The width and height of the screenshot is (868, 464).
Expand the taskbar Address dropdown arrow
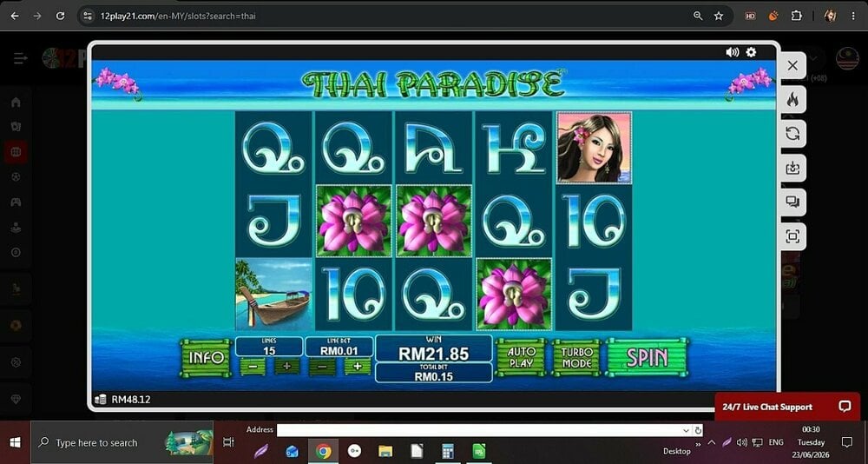pos(687,430)
